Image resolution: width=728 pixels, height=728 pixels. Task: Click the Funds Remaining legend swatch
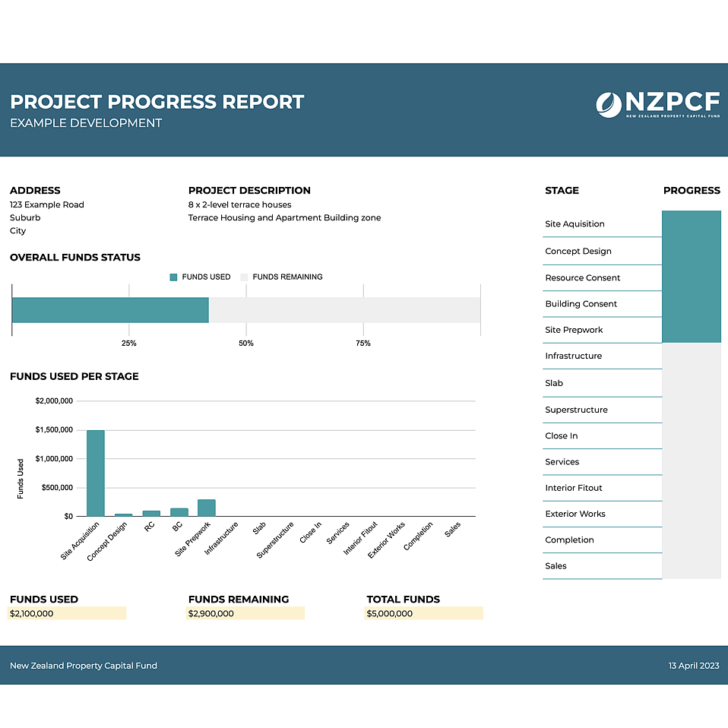[x=245, y=277]
